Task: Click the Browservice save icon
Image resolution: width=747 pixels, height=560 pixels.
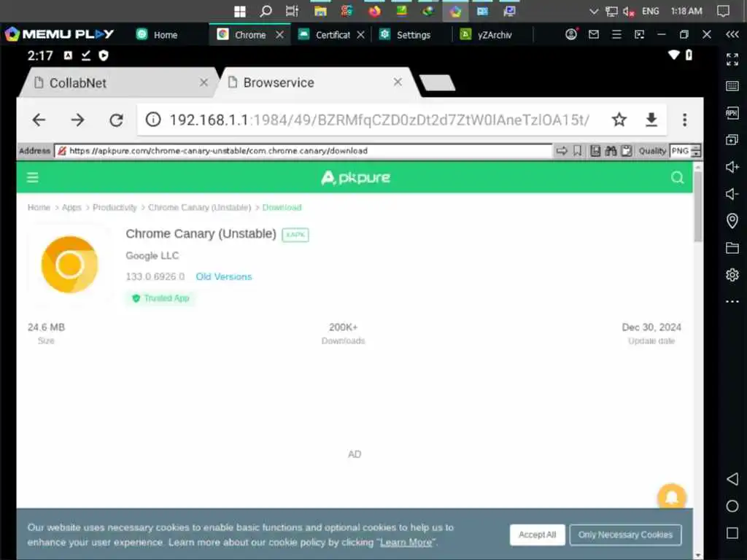Action: point(595,151)
